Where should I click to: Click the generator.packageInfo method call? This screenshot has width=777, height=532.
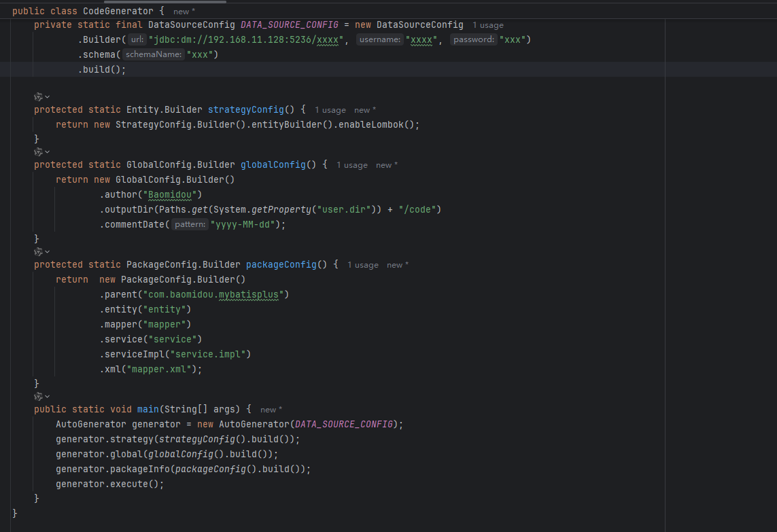112,469
